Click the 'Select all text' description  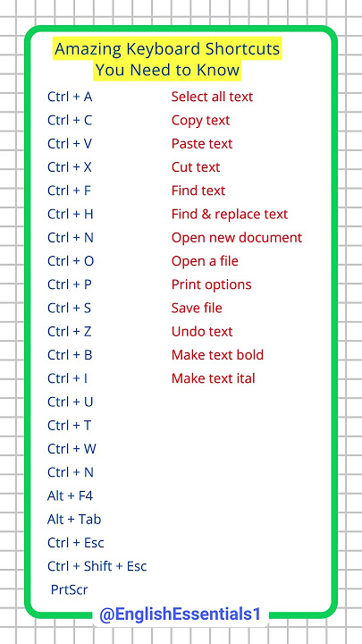coord(212,97)
